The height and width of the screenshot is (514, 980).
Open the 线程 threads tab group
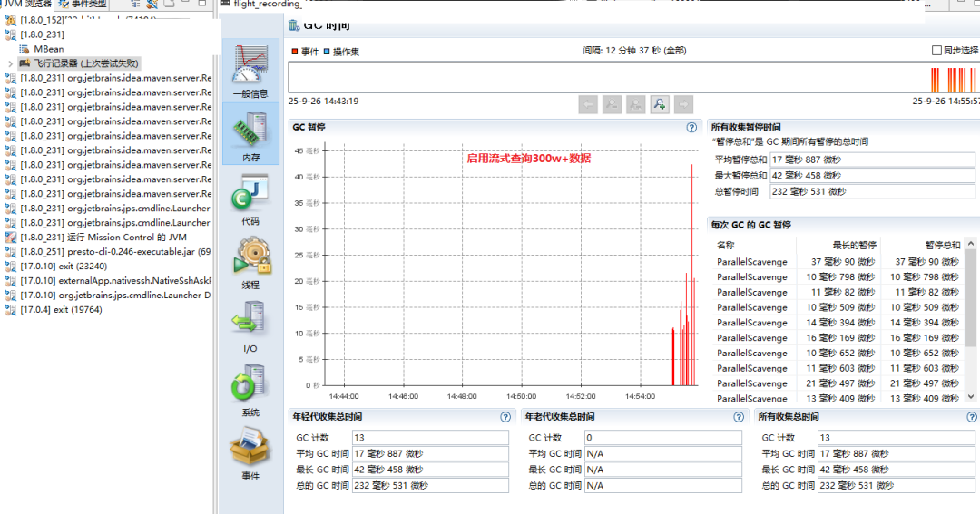[x=250, y=261]
